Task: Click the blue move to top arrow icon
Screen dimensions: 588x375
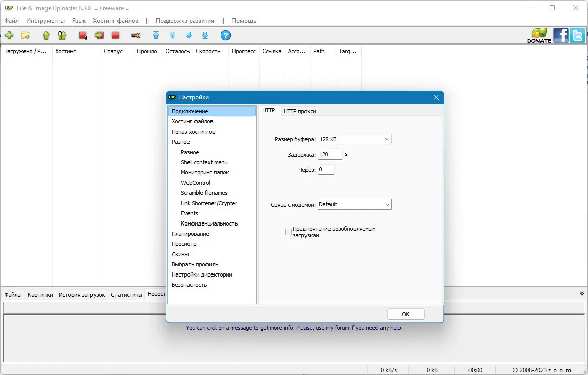Action: [156, 35]
